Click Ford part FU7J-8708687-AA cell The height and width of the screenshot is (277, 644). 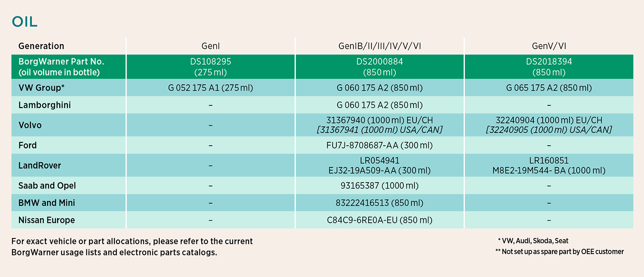pyautogui.click(x=380, y=145)
